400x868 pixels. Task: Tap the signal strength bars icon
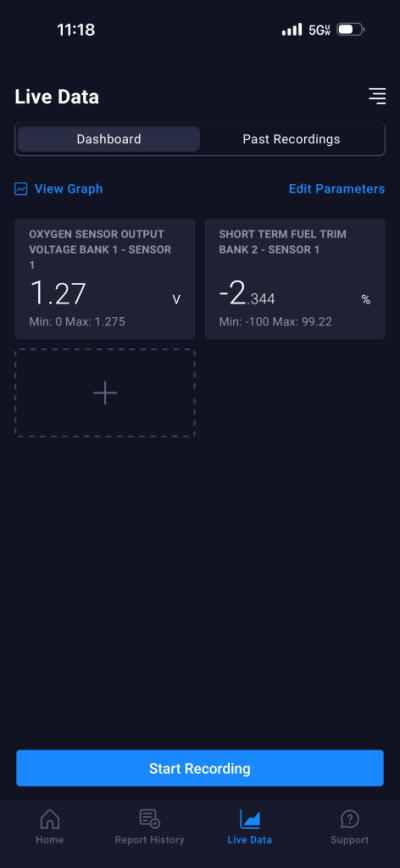pos(292,29)
